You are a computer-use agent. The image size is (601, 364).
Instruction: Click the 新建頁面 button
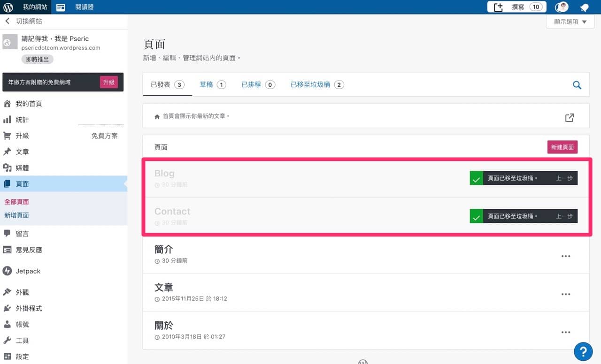click(562, 147)
